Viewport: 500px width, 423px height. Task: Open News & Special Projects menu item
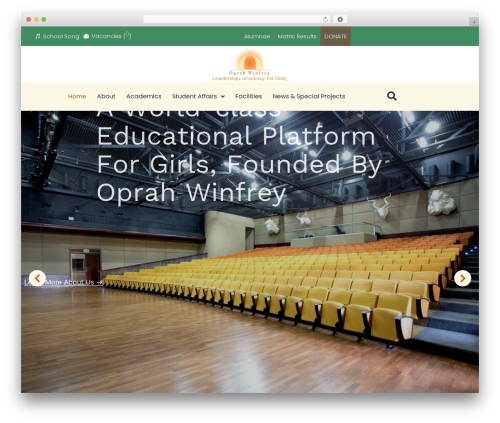pos(309,96)
